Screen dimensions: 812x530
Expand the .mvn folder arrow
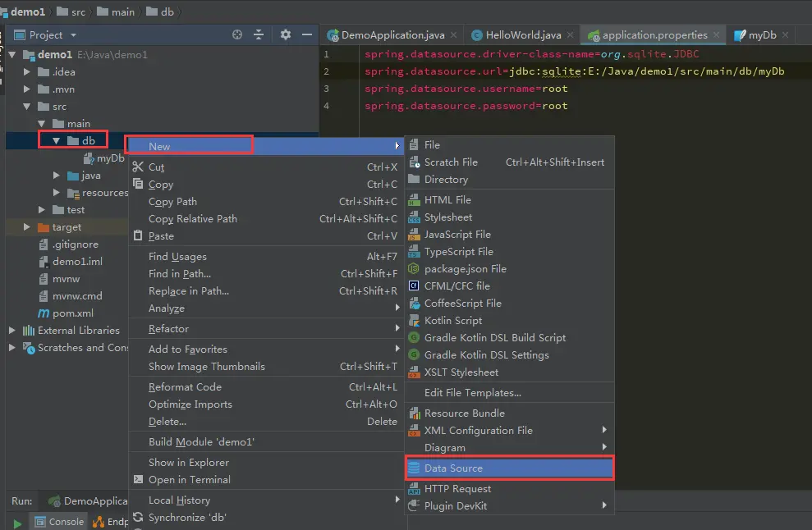point(27,89)
